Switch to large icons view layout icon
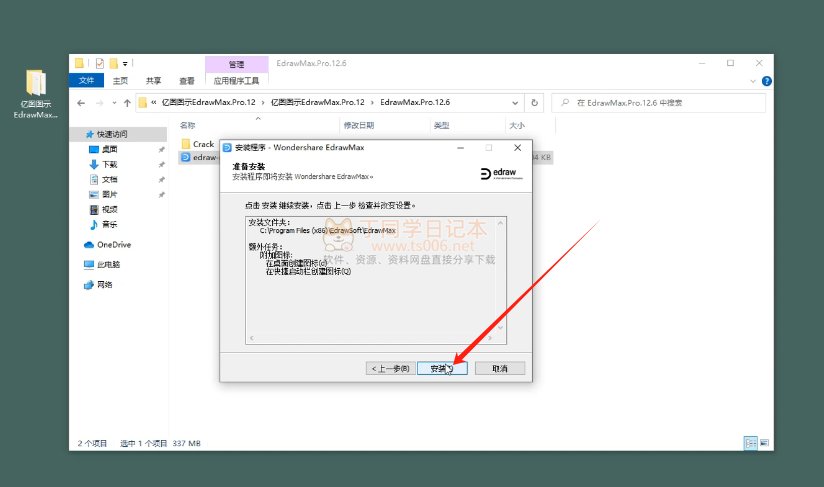This screenshot has height=487, width=824. pyautogui.click(x=764, y=443)
